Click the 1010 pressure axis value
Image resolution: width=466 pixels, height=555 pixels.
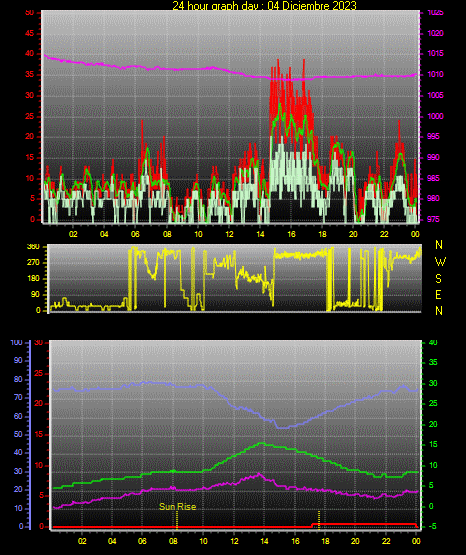point(435,74)
